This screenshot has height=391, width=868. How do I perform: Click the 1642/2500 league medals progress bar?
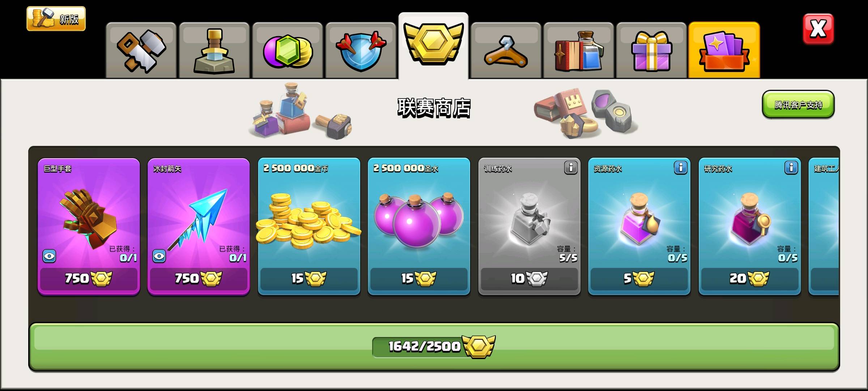click(434, 347)
